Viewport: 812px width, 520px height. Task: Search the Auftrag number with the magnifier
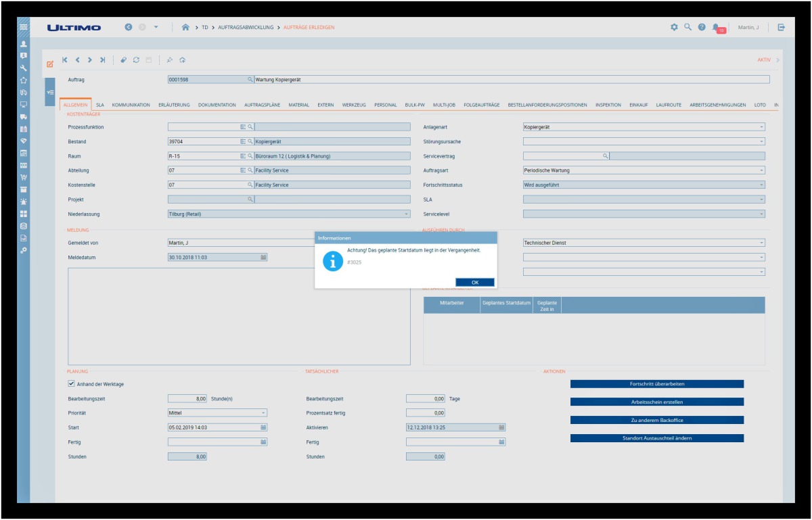pyautogui.click(x=250, y=79)
